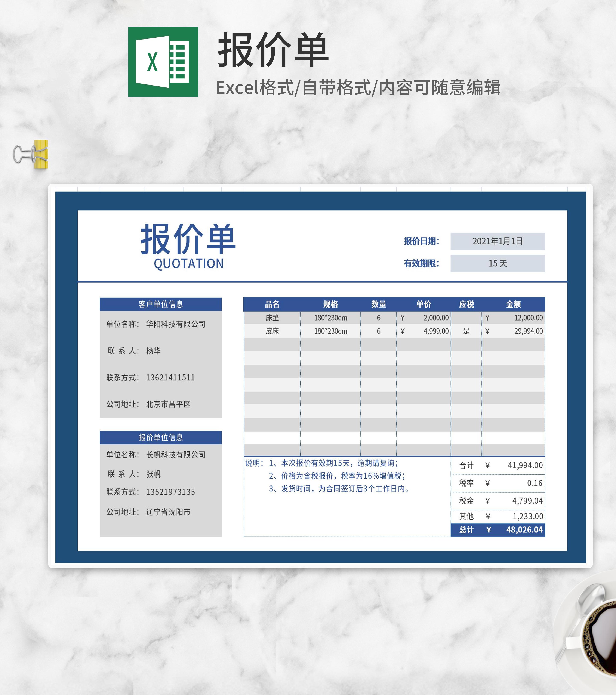Image resolution: width=616 pixels, height=695 pixels.
Task: Click the green Excel logo icon
Action: (x=163, y=62)
